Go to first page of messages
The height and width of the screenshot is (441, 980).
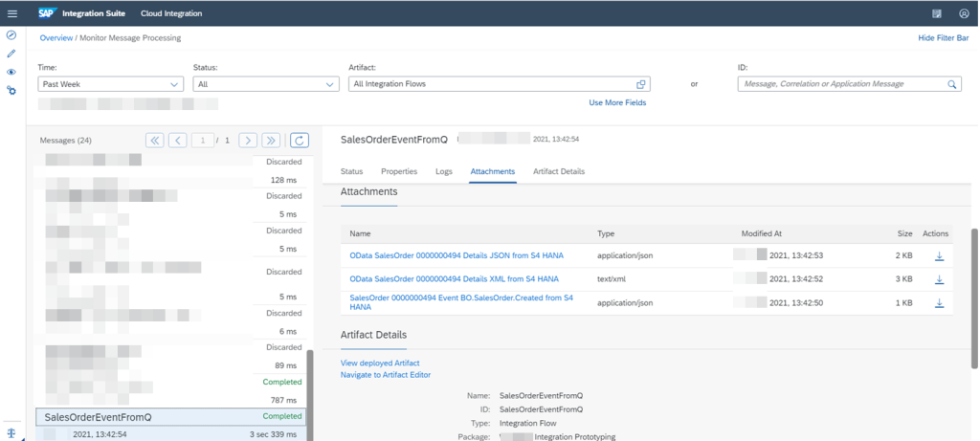tap(155, 141)
